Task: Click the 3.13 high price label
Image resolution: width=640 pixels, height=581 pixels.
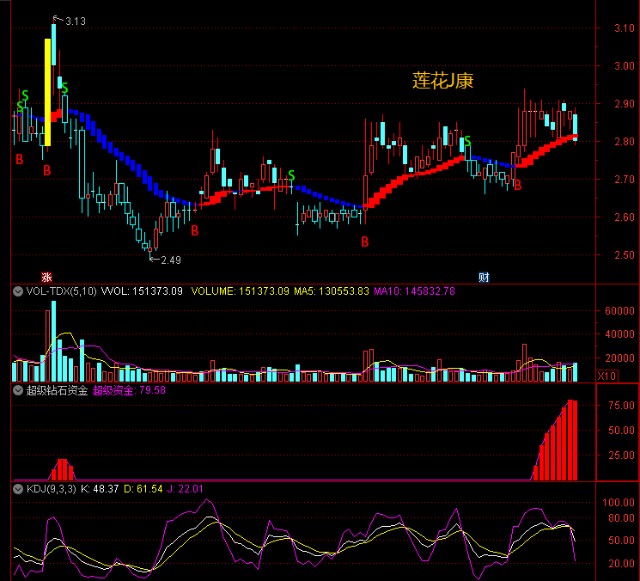Action: click(75, 21)
